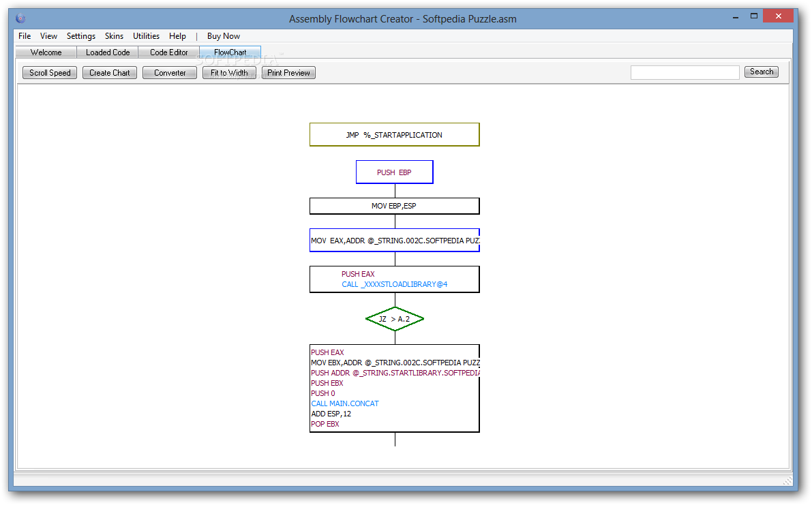Switch to the Loaded Code tab
812x505 pixels.
pyautogui.click(x=108, y=52)
